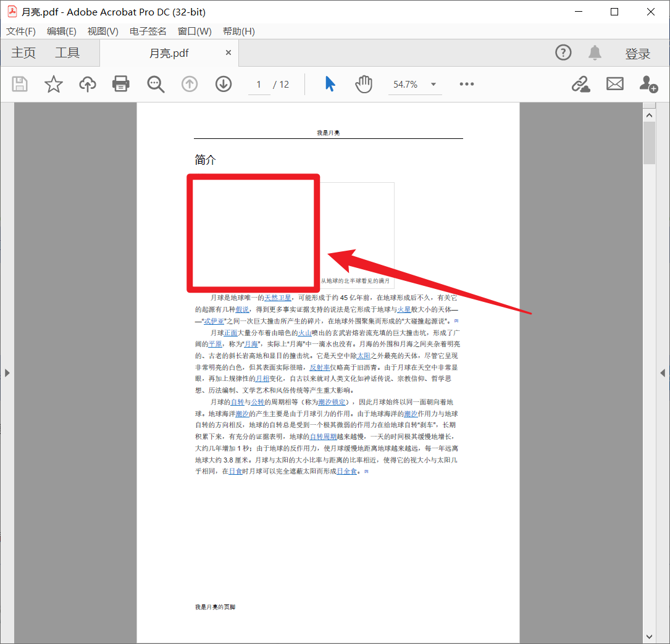The width and height of the screenshot is (670, 644).
Task: Switch to the 工具 tab
Action: pyautogui.click(x=67, y=53)
